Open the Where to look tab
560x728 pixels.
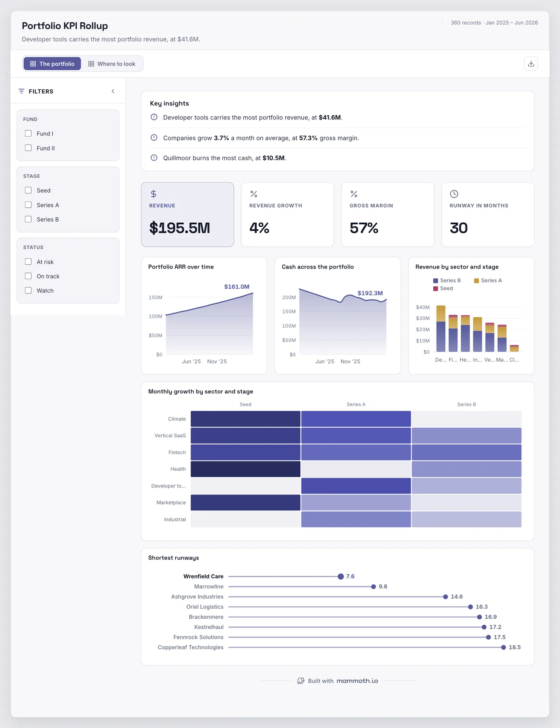(112, 64)
